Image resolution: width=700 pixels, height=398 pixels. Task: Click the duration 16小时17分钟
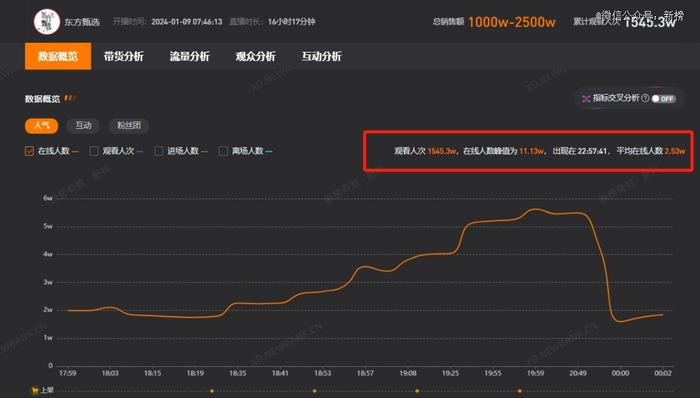(x=292, y=22)
